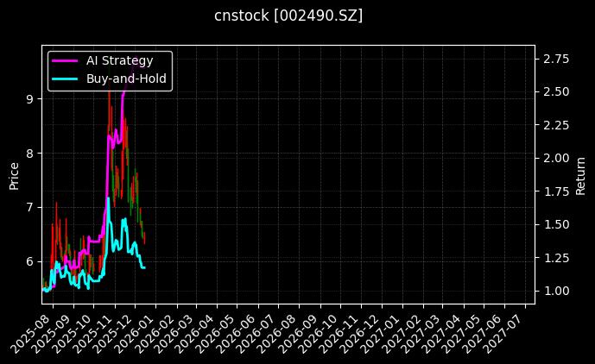
Task: Select the AI Strategy legend label
Action: coord(119,61)
